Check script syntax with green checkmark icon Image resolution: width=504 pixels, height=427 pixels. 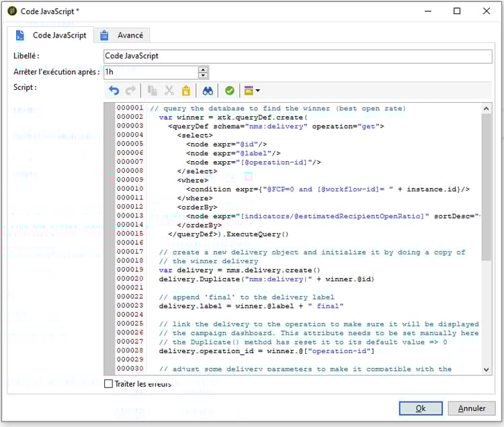tap(230, 91)
